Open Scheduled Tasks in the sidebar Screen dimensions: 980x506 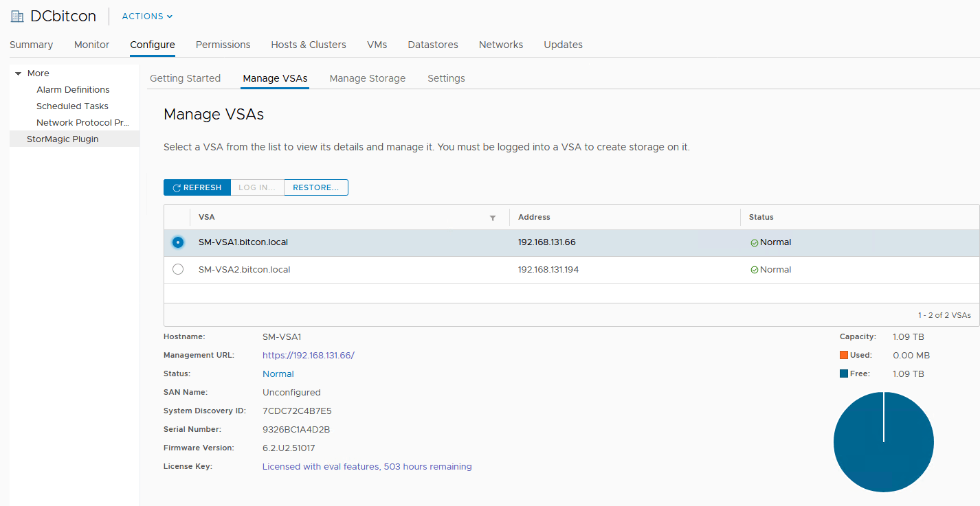click(x=72, y=106)
